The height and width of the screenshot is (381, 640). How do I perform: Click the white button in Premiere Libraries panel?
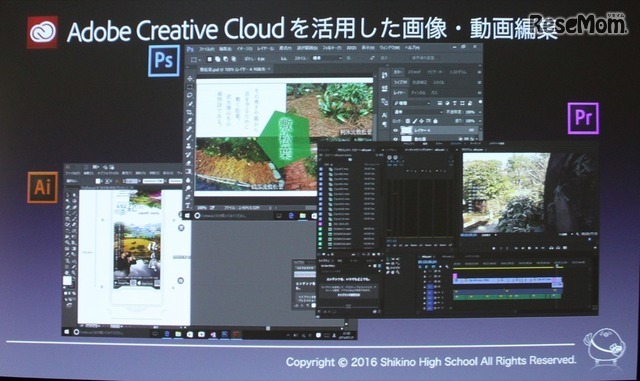coord(348,295)
